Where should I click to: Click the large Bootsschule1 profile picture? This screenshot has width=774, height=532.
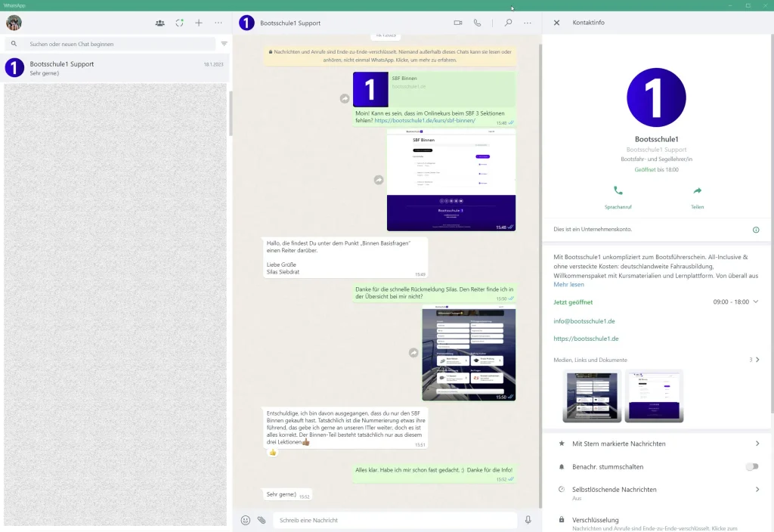pyautogui.click(x=656, y=97)
